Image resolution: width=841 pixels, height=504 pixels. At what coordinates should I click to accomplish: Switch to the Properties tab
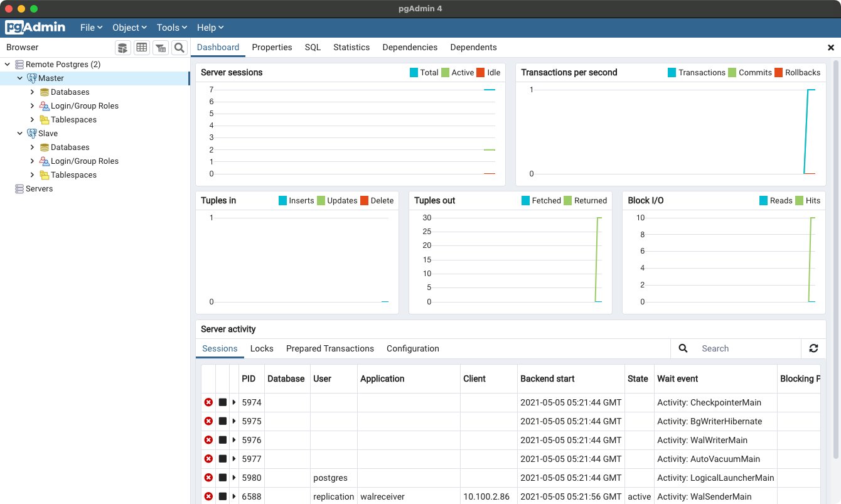coord(272,47)
